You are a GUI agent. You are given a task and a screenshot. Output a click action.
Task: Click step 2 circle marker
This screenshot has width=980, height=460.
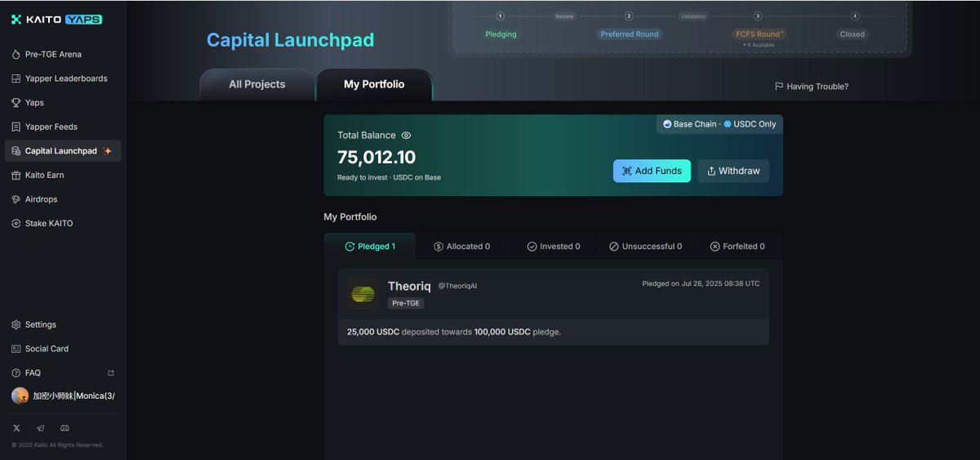tap(629, 16)
